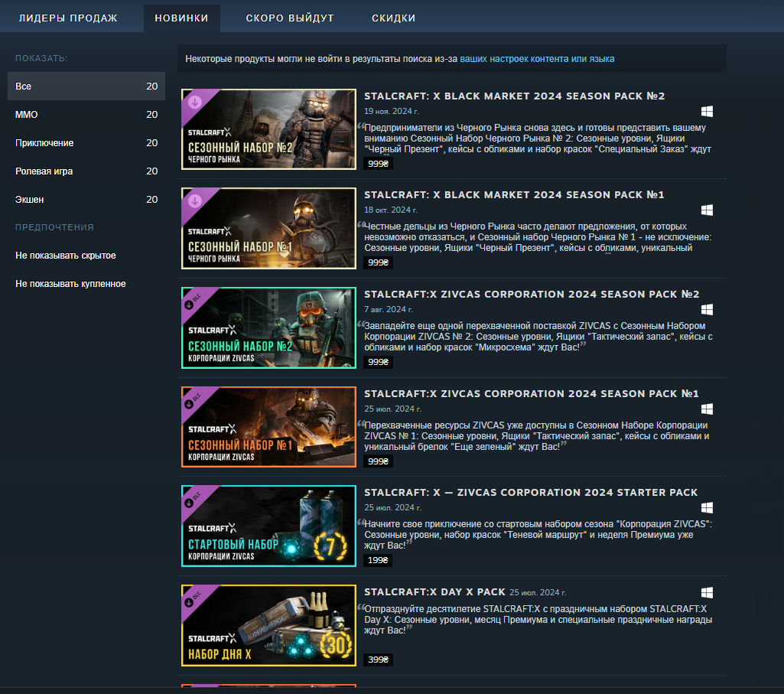Click Windows icon on Black Market Pack №2
Image resolution: width=784 pixels, height=694 pixels.
coord(707,111)
